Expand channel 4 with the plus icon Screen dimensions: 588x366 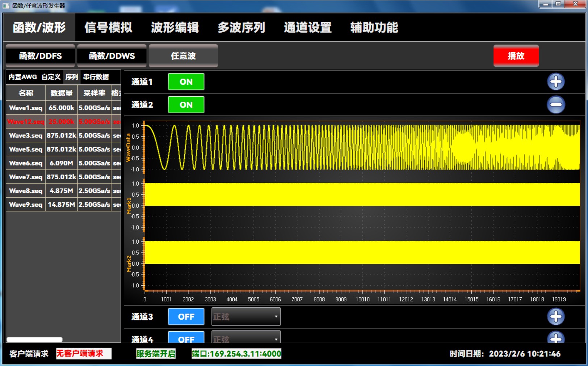tap(555, 337)
